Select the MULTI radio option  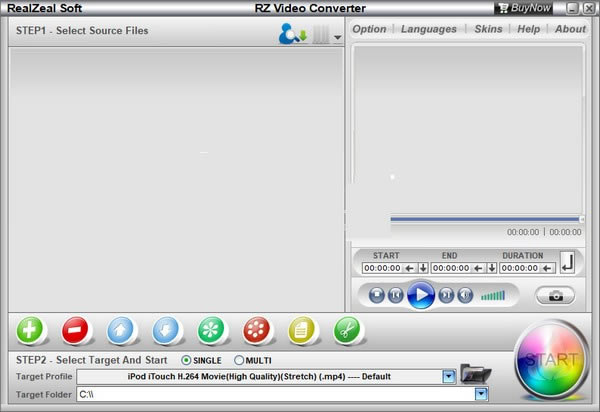(x=239, y=360)
